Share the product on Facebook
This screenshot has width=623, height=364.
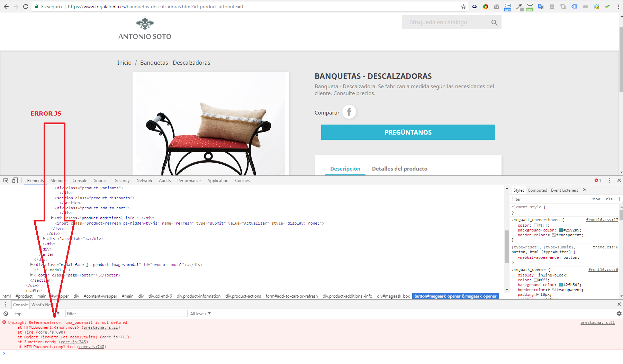tap(349, 112)
